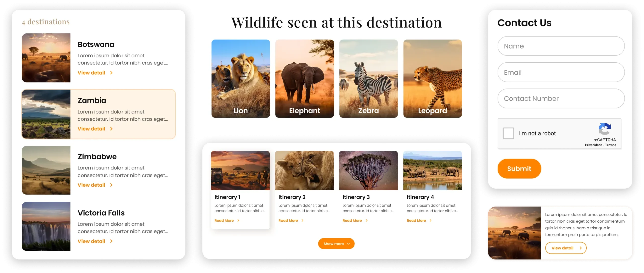This screenshot has height=273, width=644.
Task: Focus the Name input field
Action: point(561,46)
